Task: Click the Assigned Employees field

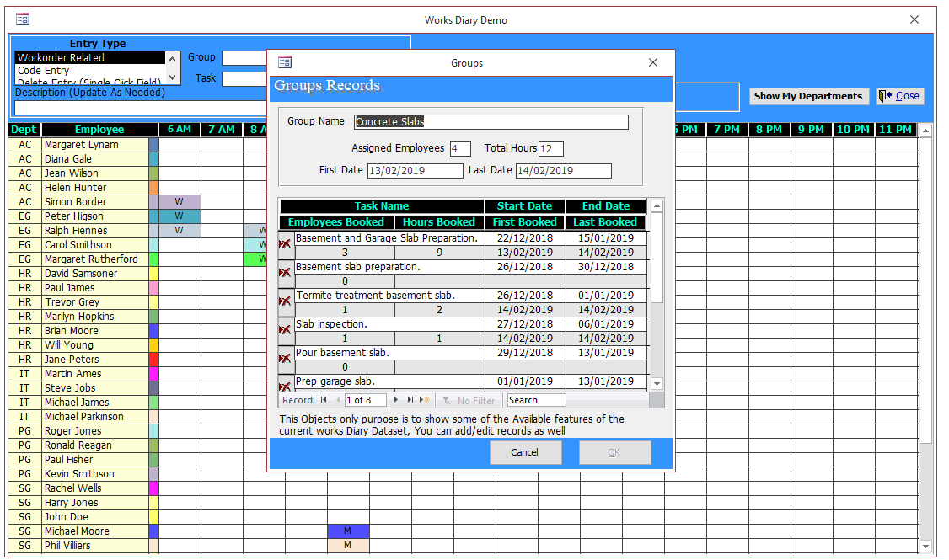Action: tap(460, 149)
